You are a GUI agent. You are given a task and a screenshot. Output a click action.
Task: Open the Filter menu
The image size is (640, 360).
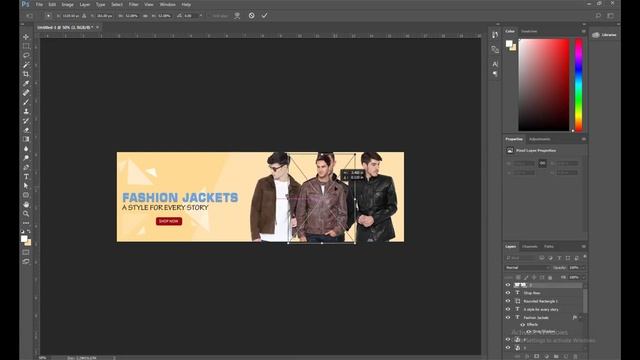pyautogui.click(x=133, y=4)
